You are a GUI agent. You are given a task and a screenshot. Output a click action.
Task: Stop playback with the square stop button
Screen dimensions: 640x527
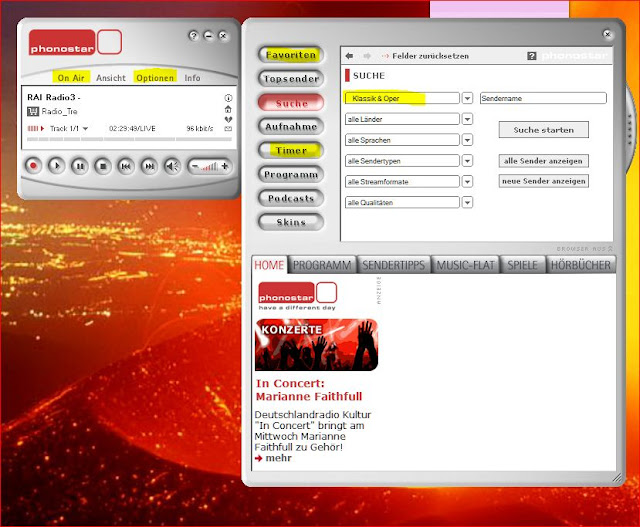tap(103, 166)
